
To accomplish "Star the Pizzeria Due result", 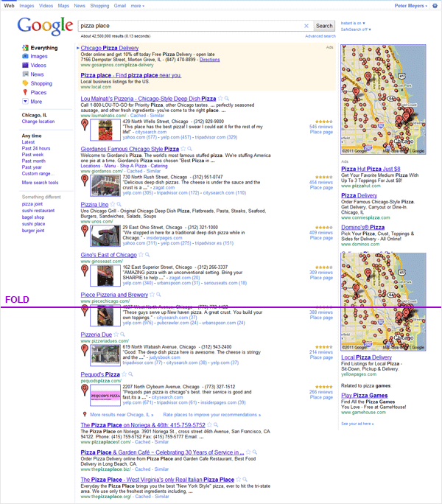I will point(116,335).
